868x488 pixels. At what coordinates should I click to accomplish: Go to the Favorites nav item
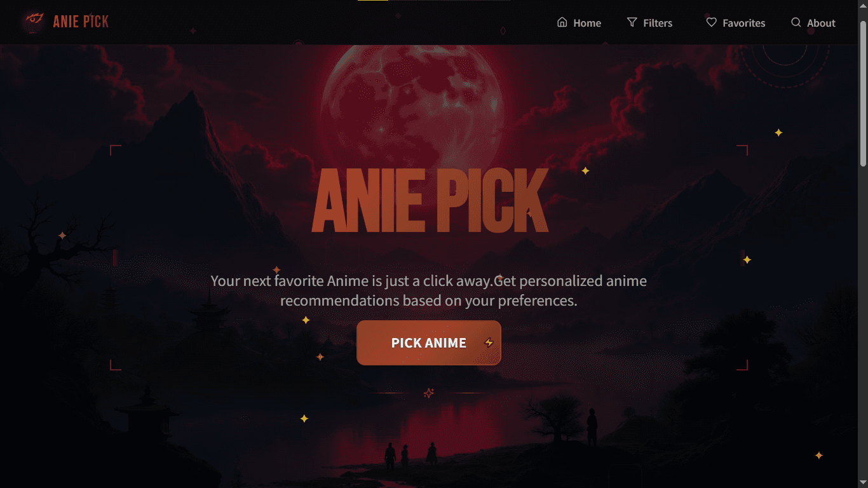(x=736, y=23)
